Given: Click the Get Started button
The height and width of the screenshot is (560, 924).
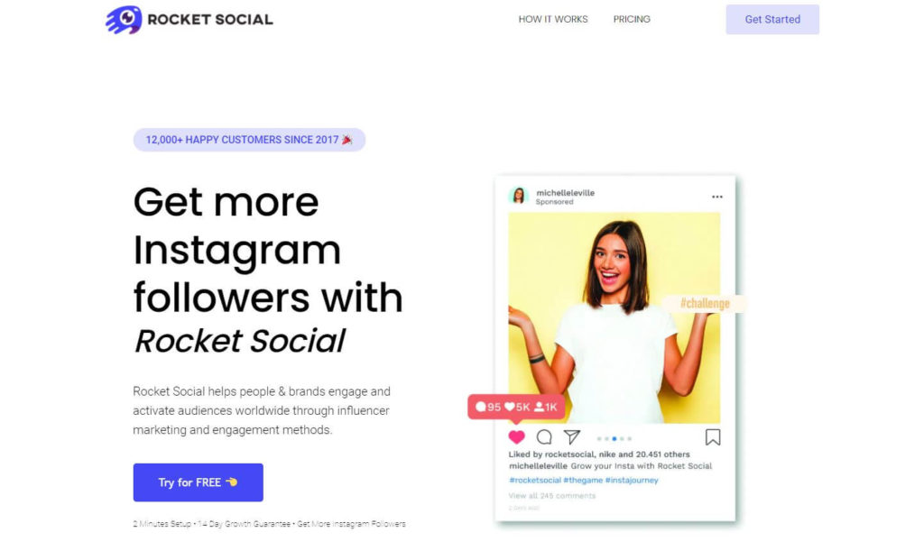Looking at the screenshot, I should pos(772,20).
